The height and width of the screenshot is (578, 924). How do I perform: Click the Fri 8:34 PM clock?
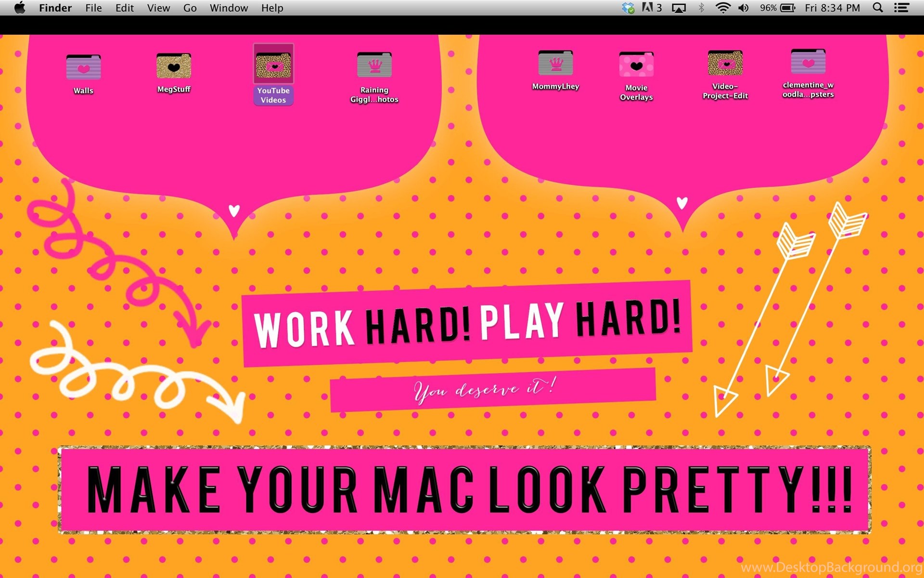click(832, 8)
